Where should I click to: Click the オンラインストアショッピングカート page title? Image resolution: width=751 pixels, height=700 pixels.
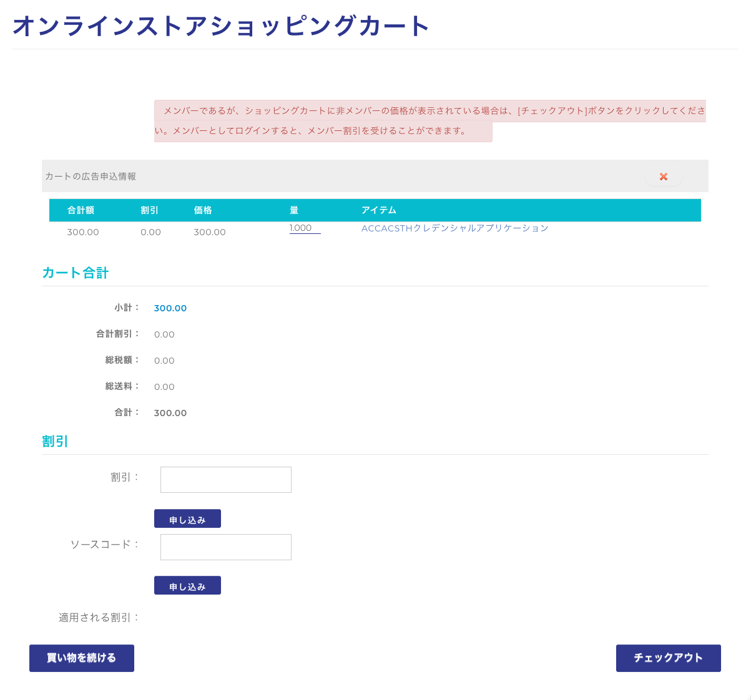tap(222, 26)
